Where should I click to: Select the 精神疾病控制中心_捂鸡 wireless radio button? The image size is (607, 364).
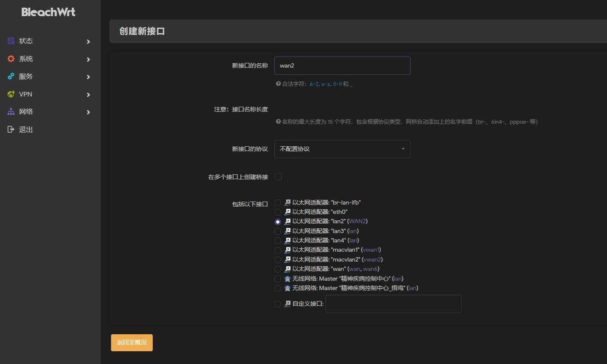[x=278, y=288]
